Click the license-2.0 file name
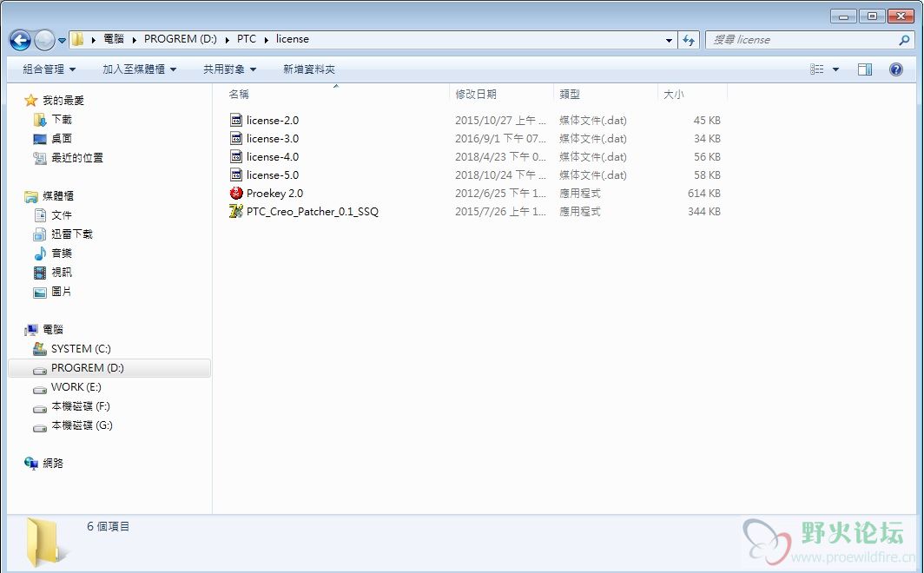This screenshot has width=924, height=573. point(273,120)
